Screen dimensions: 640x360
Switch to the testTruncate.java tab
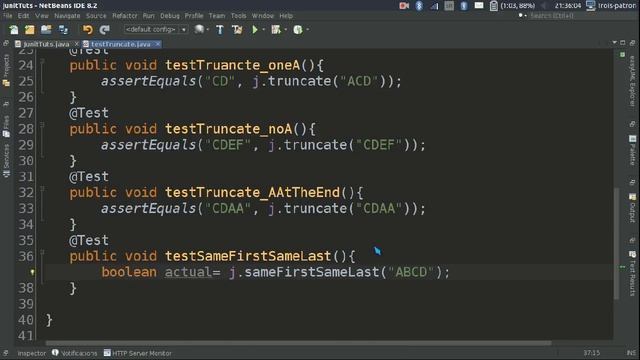[120, 44]
